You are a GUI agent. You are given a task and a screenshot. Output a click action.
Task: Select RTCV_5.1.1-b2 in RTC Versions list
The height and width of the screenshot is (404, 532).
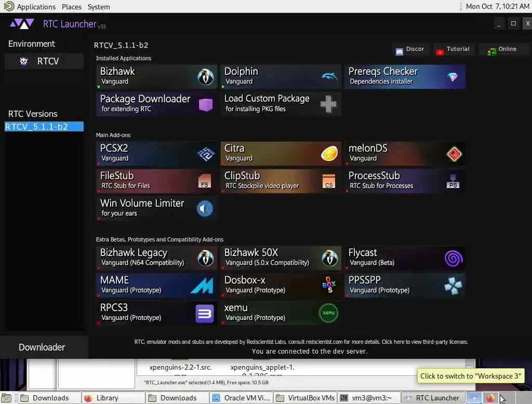pyautogui.click(x=44, y=127)
